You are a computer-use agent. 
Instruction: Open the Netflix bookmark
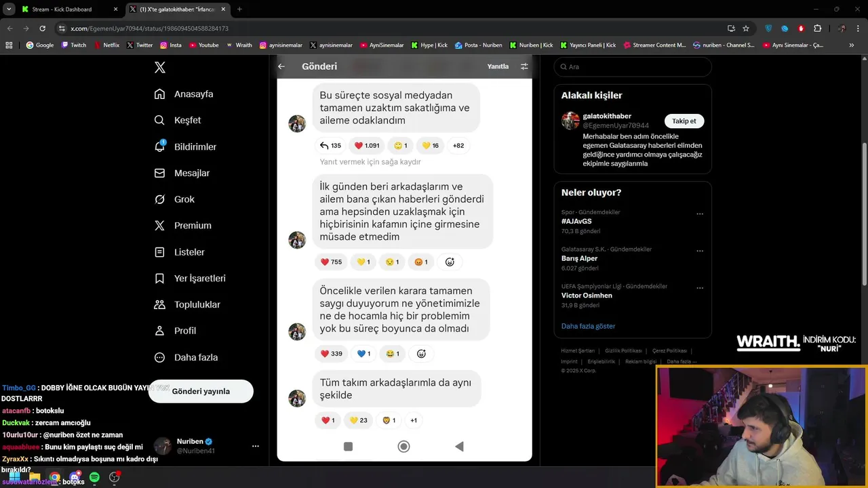point(106,45)
